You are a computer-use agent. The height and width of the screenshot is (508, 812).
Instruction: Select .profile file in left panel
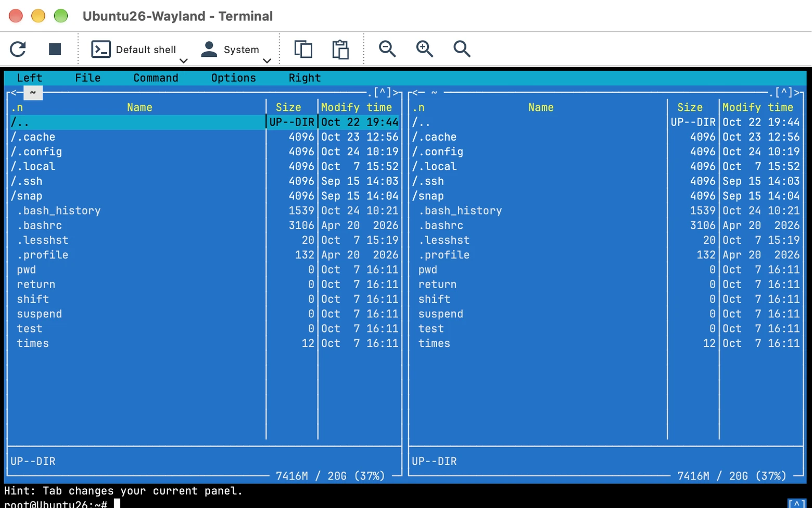[x=204, y=255]
